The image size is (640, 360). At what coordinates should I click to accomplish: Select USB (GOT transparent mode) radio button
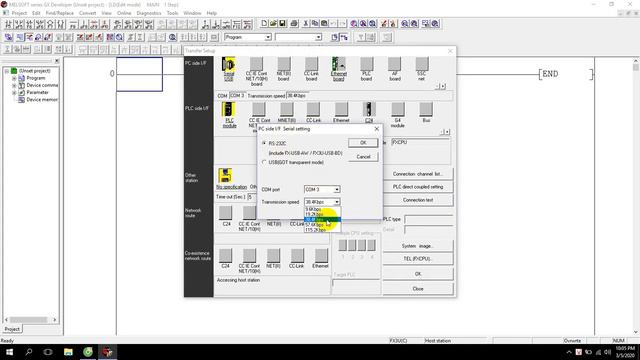[x=264, y=162]
